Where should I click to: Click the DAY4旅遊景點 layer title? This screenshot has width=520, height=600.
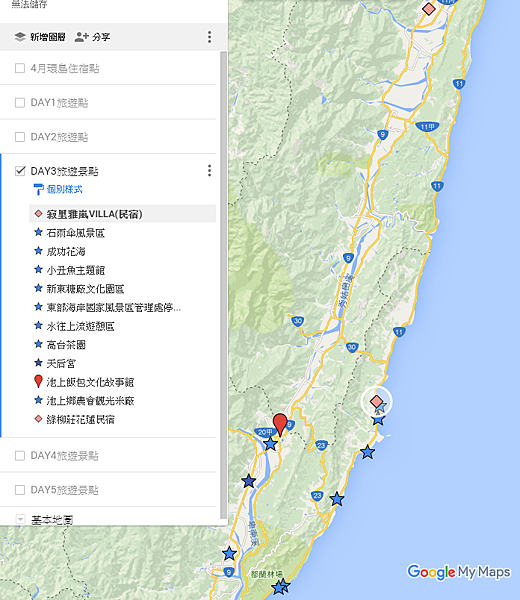coord(64,455)
